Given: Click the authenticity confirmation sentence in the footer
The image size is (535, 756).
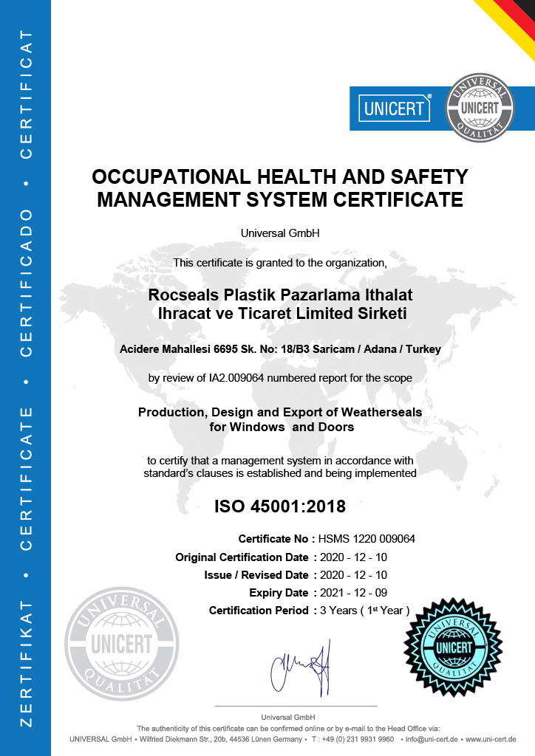Looking at the screenshot, I should coord(288,729).
